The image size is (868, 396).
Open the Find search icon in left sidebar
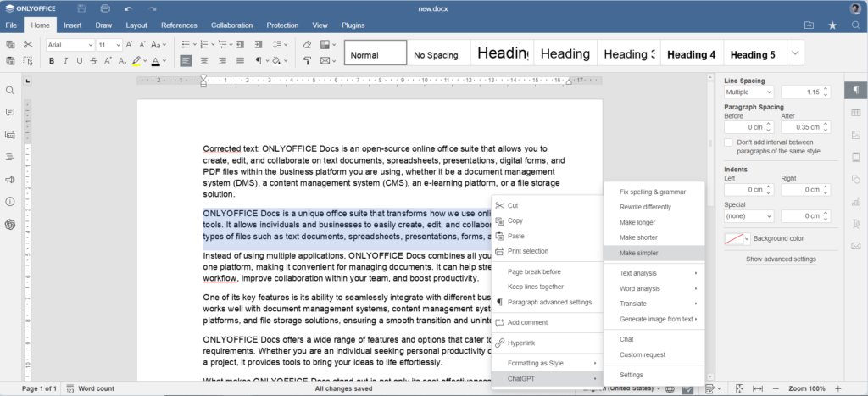pyautogui.click(x=10, y=90)
